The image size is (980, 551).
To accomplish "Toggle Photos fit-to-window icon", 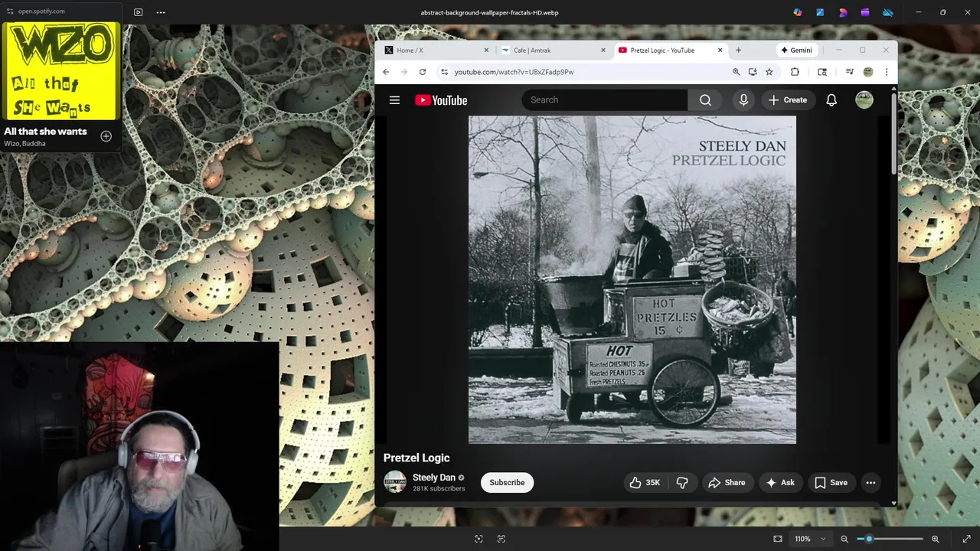I will pos(778,539).
